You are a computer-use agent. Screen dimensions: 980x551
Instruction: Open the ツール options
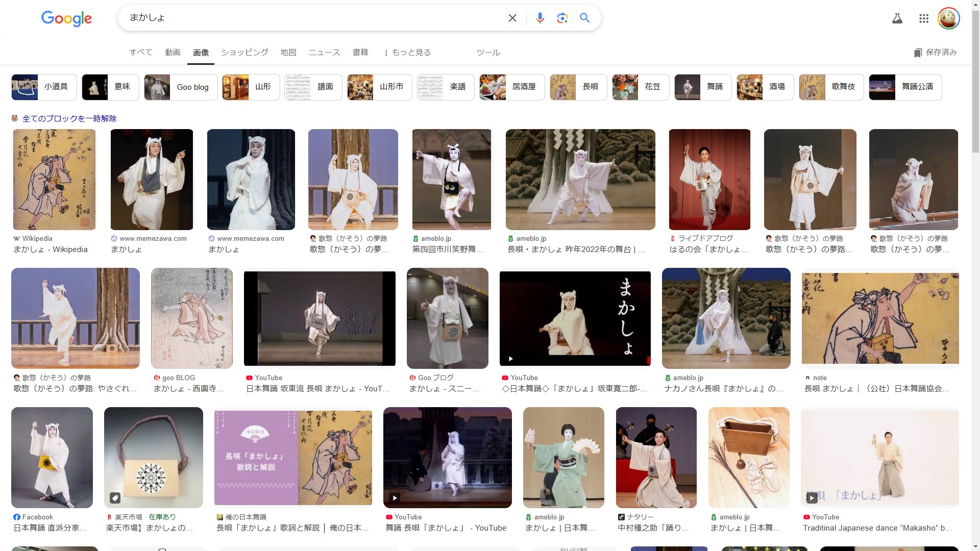click(488, 53)
